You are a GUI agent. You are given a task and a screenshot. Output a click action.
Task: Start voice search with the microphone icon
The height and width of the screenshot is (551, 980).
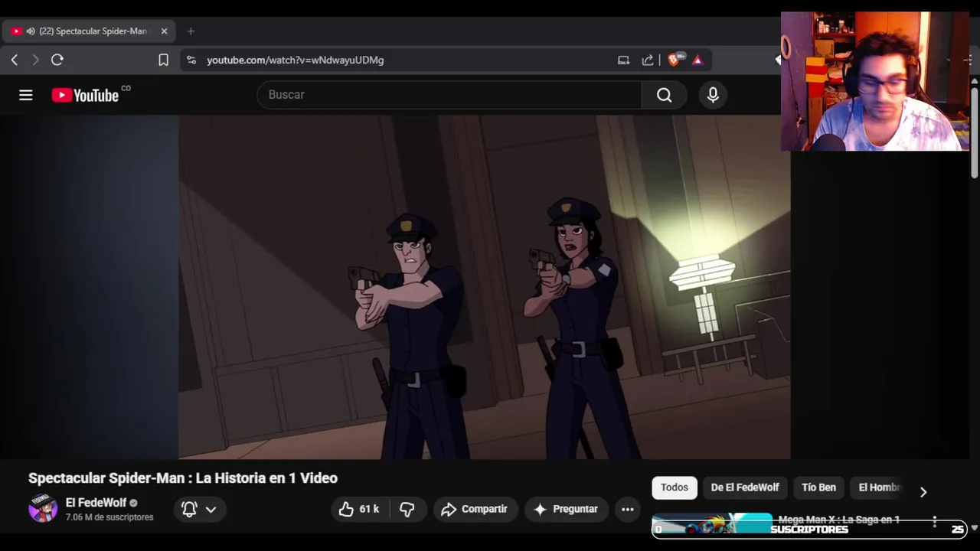click(x=713, y=95)
